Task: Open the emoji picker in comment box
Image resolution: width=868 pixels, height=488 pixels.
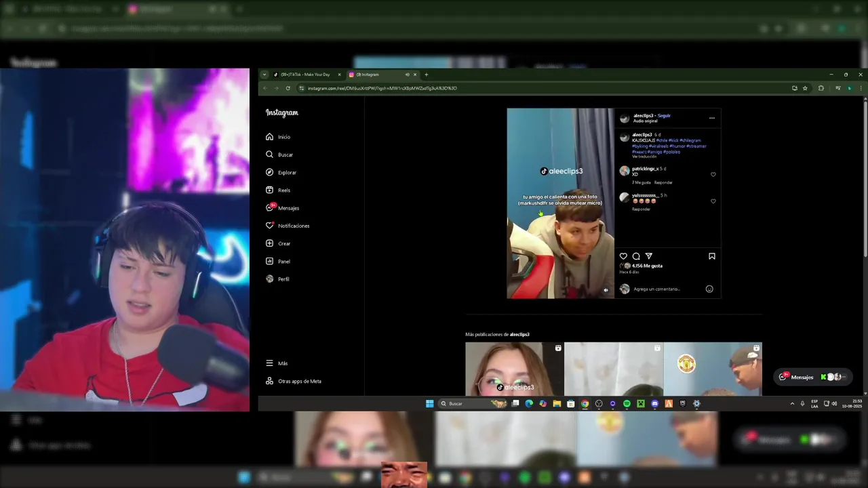Action: tap(709, 289)
